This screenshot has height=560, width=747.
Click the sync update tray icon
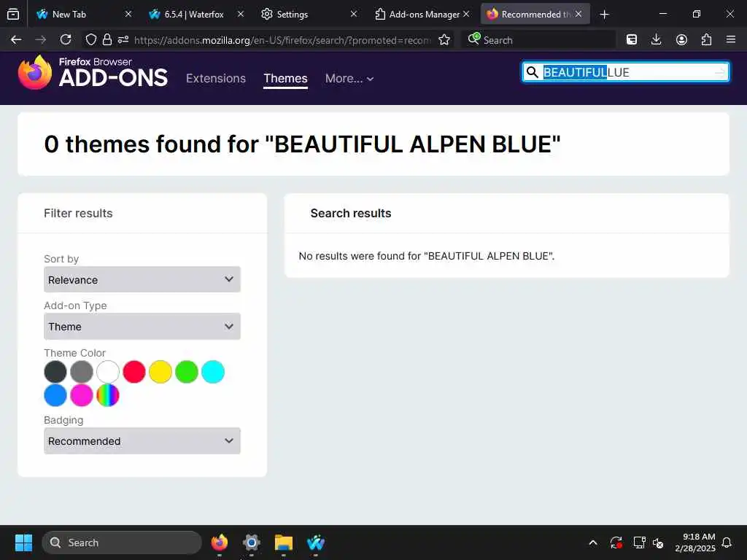(616, 542)
